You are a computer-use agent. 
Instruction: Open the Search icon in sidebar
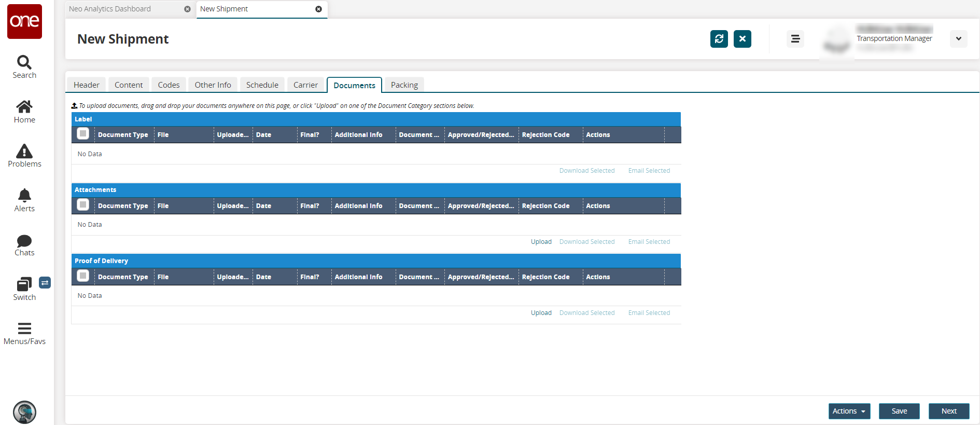(24, 63)
